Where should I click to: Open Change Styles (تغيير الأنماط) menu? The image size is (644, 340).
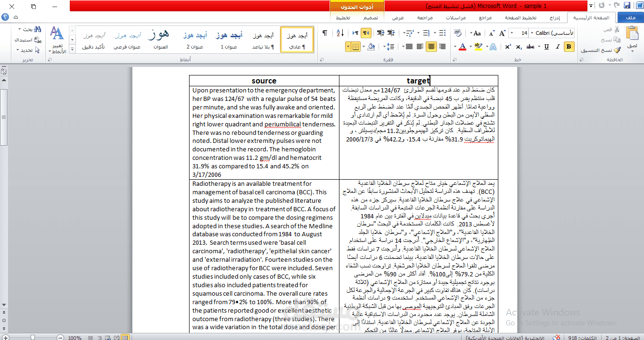pyautogui.click(x=57, y=40)
